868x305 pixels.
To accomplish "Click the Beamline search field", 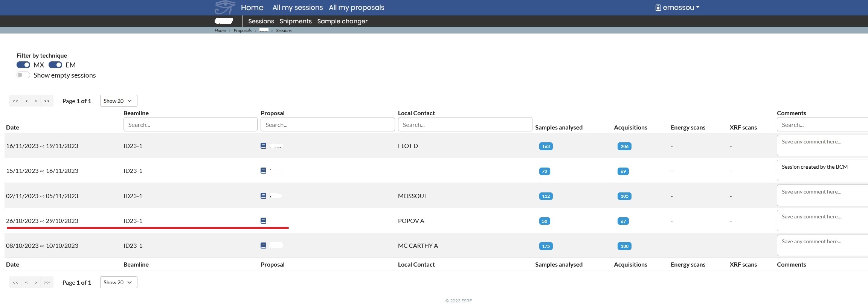I will [190, 125].
